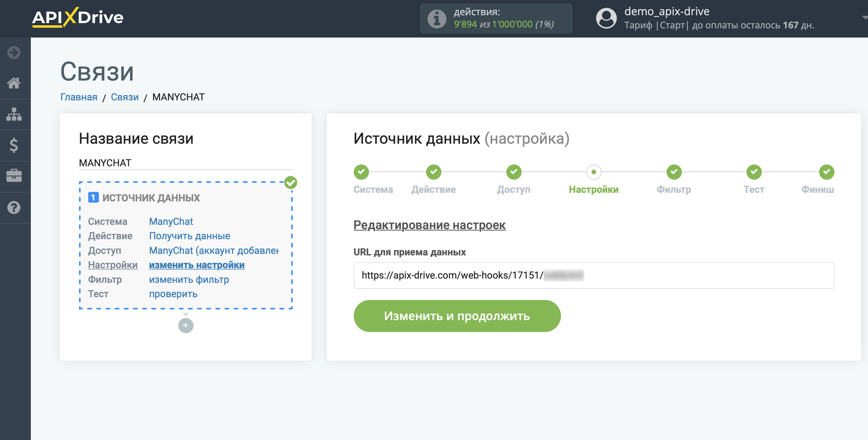Click the Настройки label in source block
The image size is (868, 440).
pos(113,265)
